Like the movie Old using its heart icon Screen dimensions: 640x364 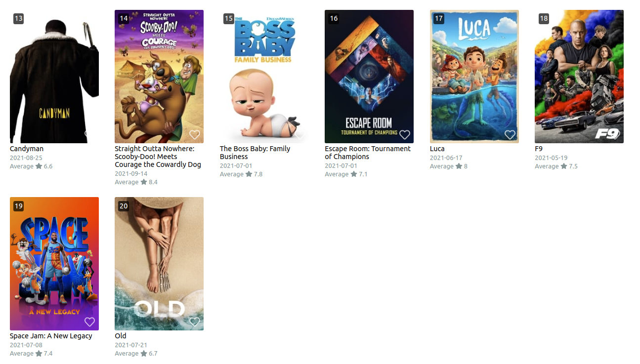[195, 322]
